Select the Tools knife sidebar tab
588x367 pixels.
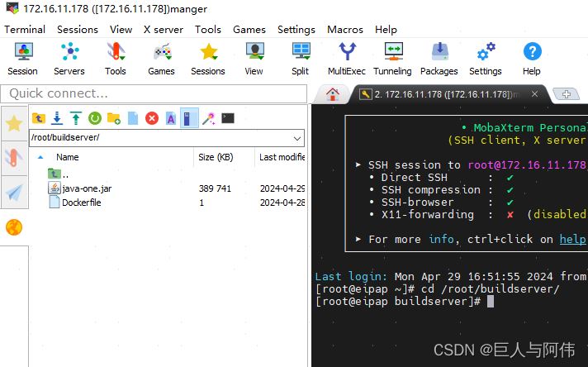click(14, 158)
